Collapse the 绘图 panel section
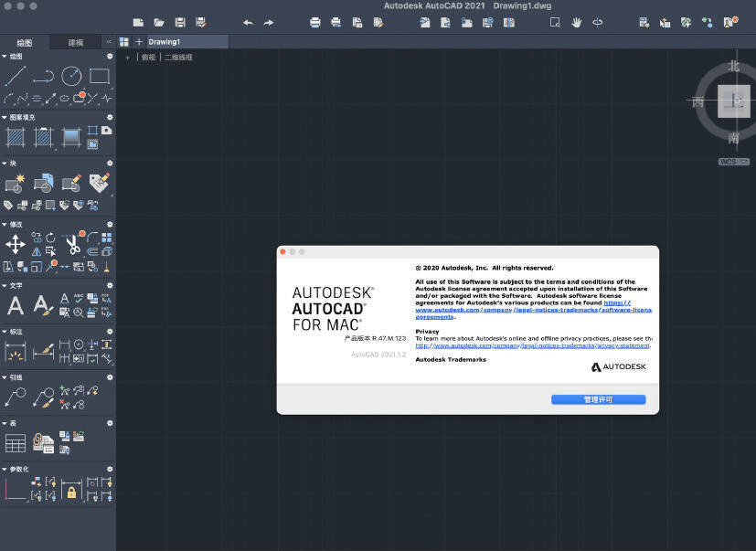This screenshot has width=756, height=551. tap(5, 57)
